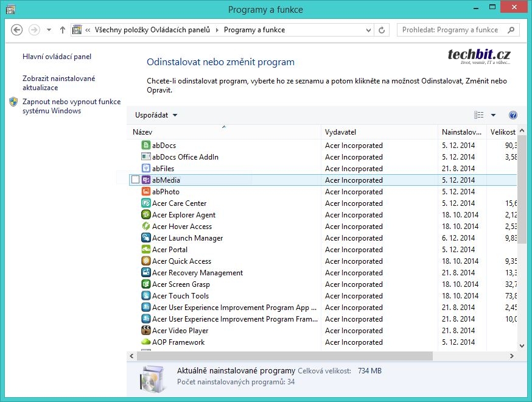Click the abMedia program icon
The image size is (532, 402).
point(146,180)
